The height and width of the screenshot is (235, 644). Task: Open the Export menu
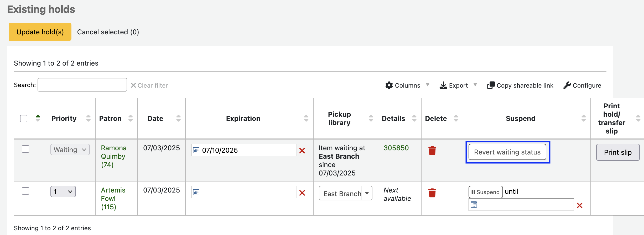coord(458,86)
